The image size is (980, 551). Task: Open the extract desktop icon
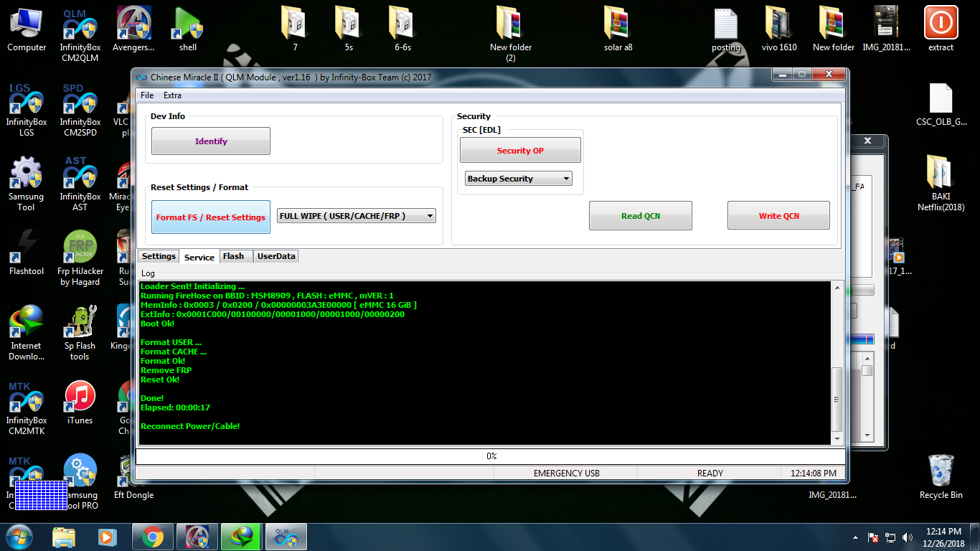941,29
